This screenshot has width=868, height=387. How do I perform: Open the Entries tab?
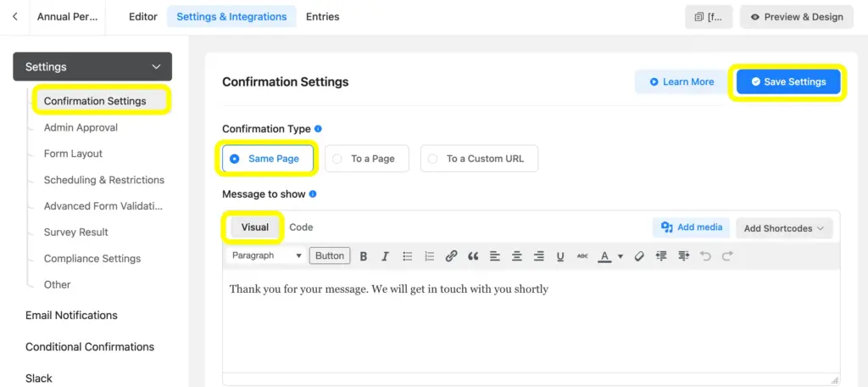coord(323,17)
